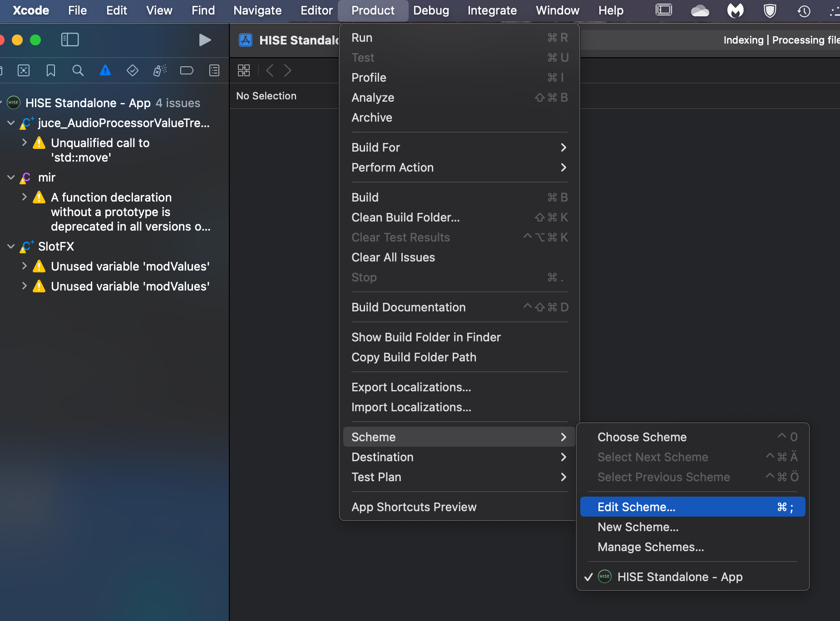
Task: Click the green zoom window button
Action: [35, 40]
